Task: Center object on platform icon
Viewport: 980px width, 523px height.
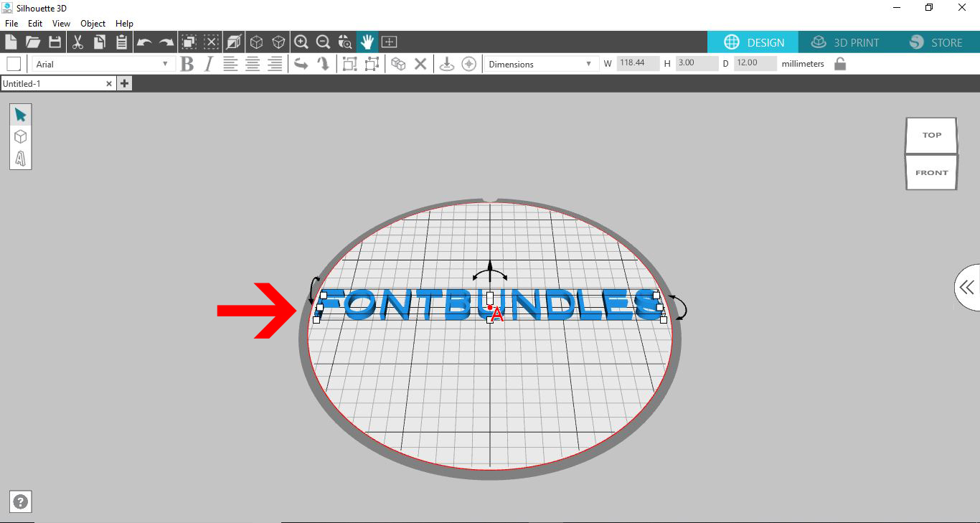Action: pyautogui.click(x=469, y=64)
